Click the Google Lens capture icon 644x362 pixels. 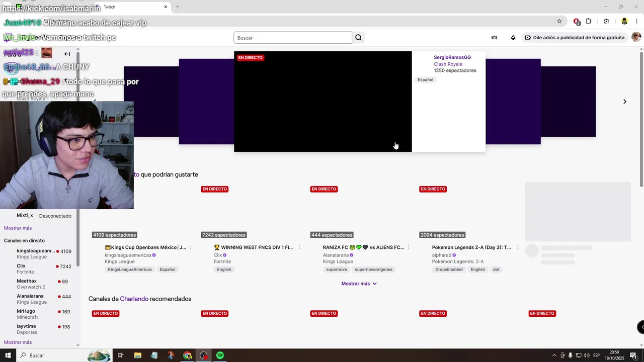click(x=606, y=21)
